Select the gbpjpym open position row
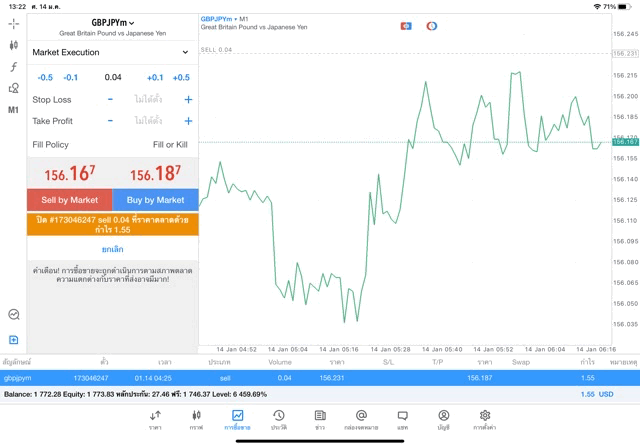The image size is (640, 447). pyautogui.click(x=320, y=378)
